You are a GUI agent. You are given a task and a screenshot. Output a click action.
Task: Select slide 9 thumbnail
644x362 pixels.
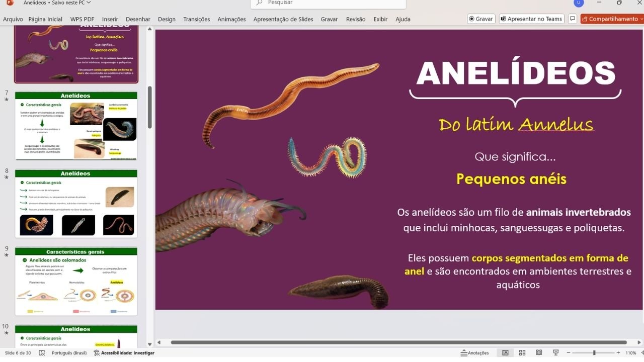(76, 282)
